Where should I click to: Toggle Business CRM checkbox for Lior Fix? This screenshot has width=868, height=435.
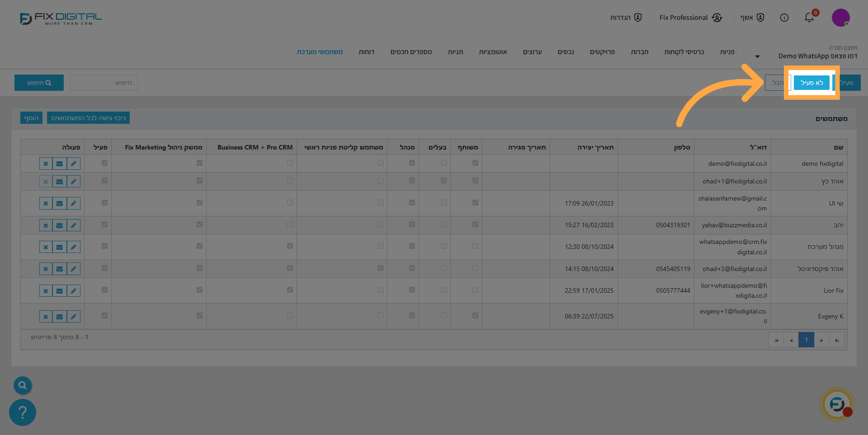[x=290, y=290]
